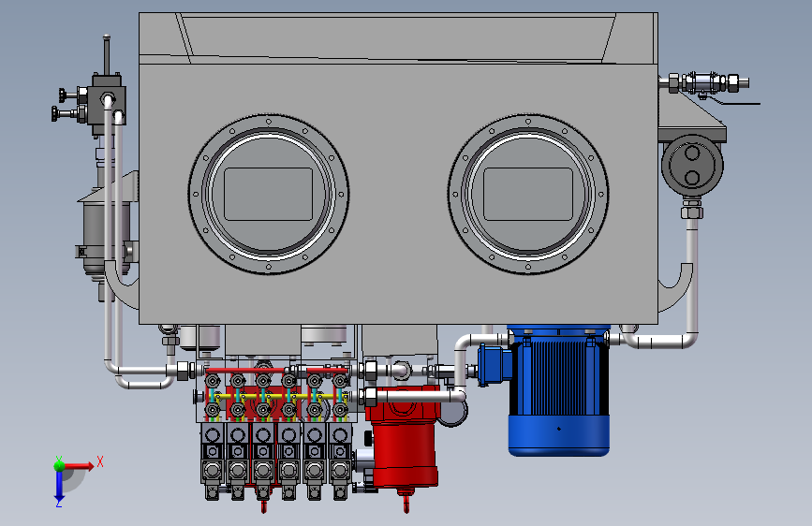Select the left circular porthole window
This screenshot has height=526, width=812.
click(268, 194)
